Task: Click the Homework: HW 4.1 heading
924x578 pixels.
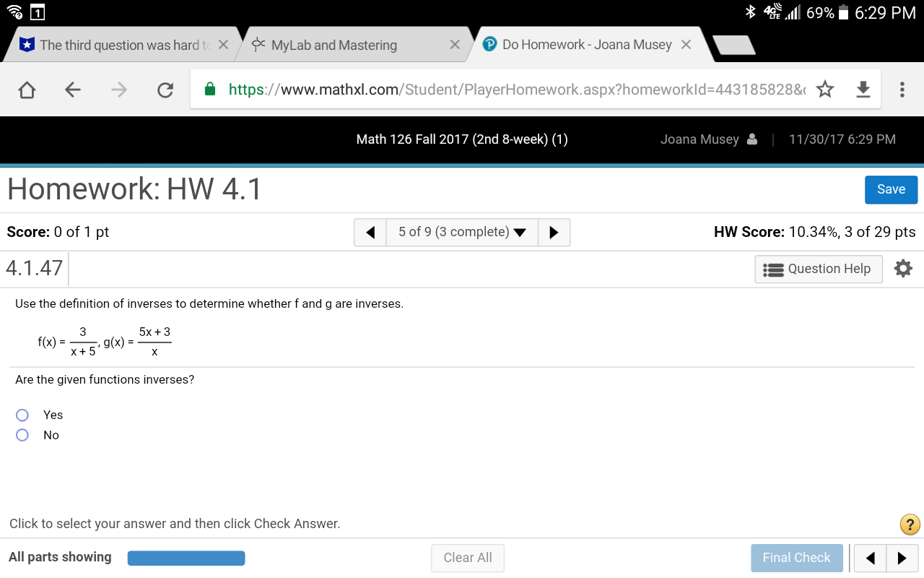Action: tap(135, 189)
